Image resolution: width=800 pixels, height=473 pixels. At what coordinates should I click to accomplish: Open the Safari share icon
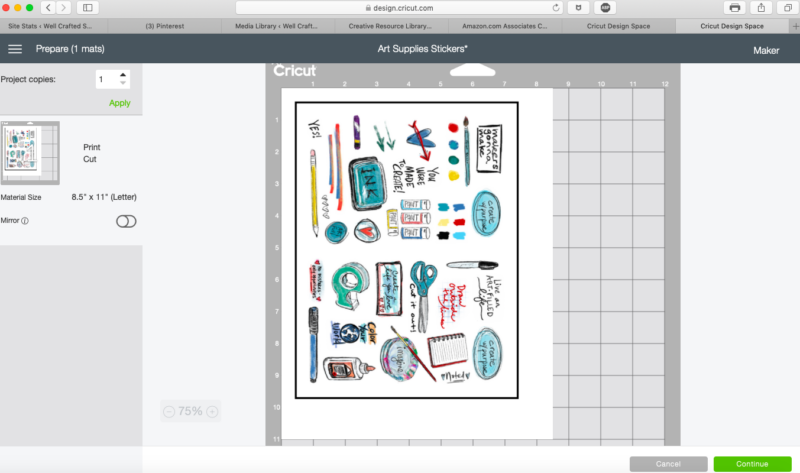(x=761, y=8)
